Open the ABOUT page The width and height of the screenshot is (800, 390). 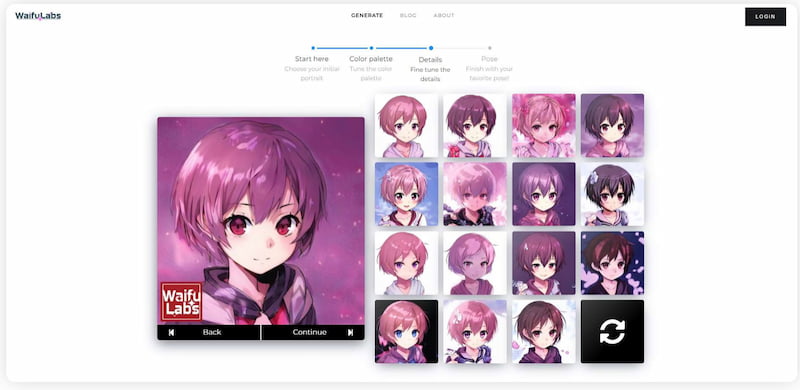pyautogui.click(x=444, y=16)
